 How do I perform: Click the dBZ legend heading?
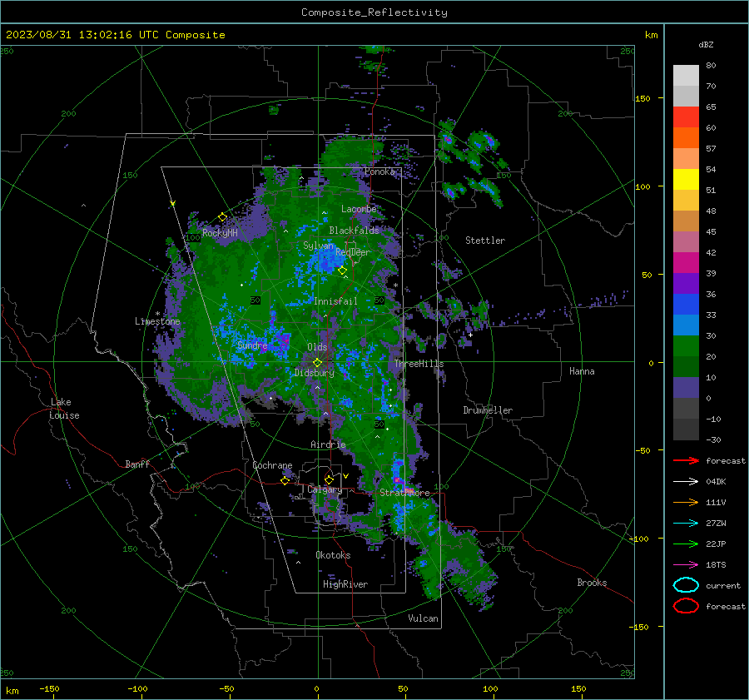706,45
